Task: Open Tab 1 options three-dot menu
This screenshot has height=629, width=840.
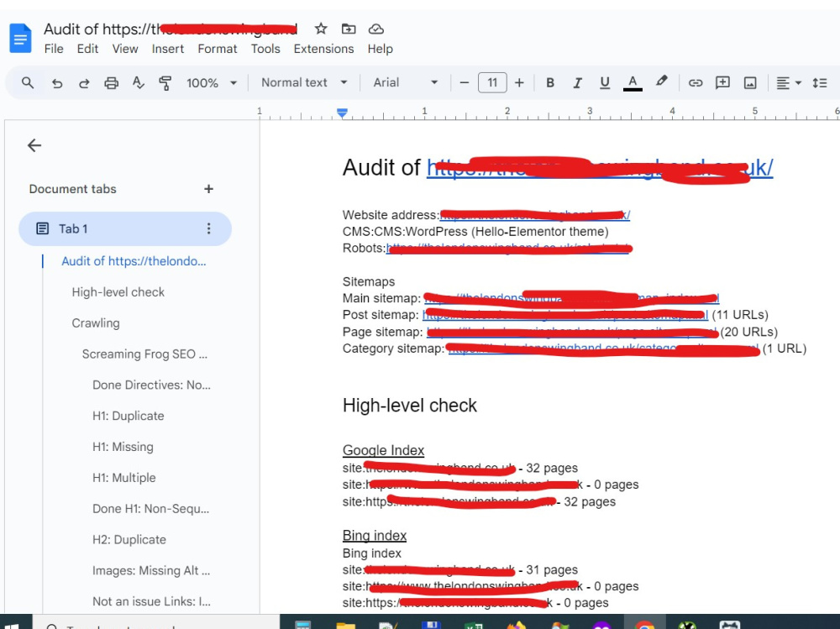Action: (x=208, y=228)
